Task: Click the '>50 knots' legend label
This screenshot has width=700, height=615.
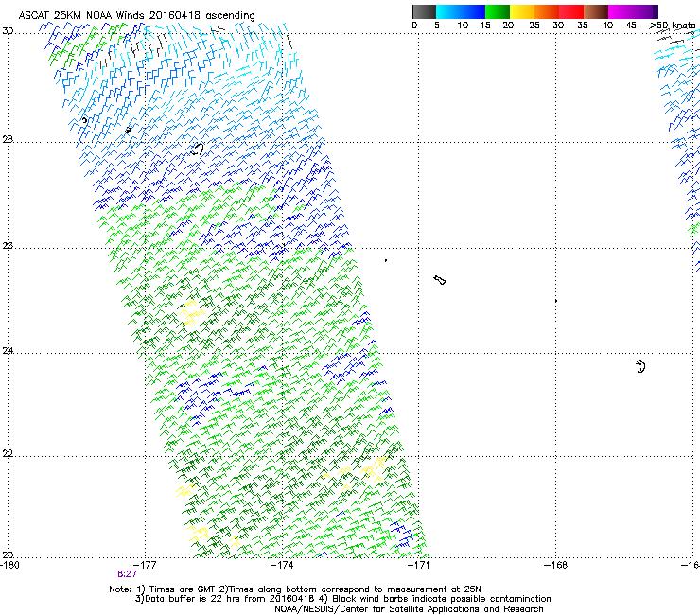Action: point(673,26)
